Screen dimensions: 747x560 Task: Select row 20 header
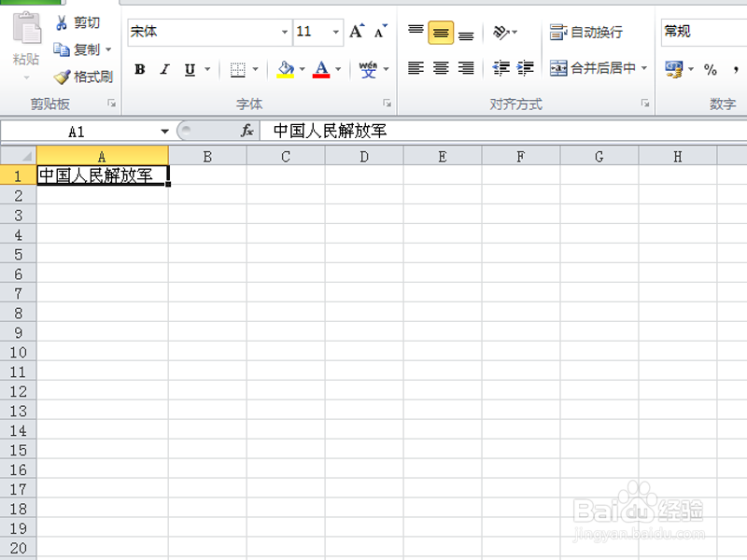(x=18, y=548)
